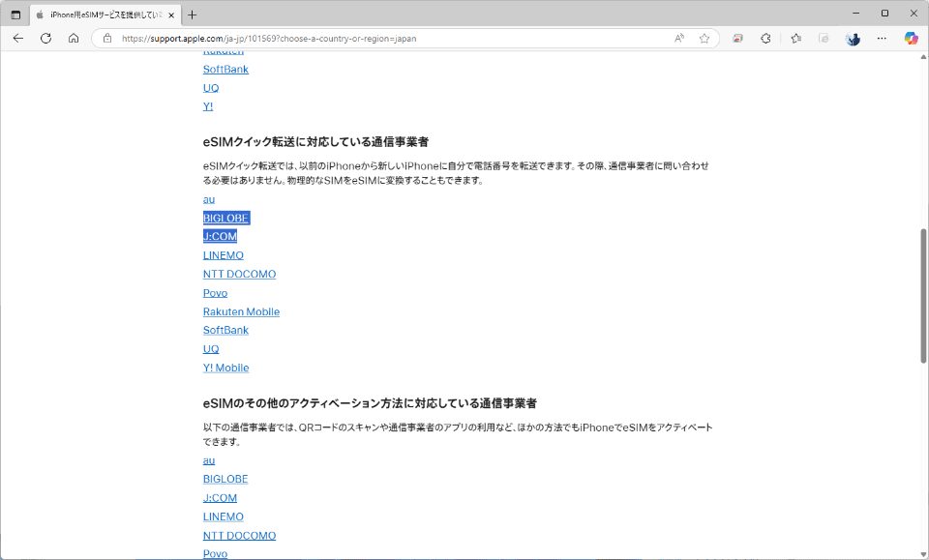Viewport: 929px width, 560px height.
Task: Maximize the browser window
Action: [884, 13]
